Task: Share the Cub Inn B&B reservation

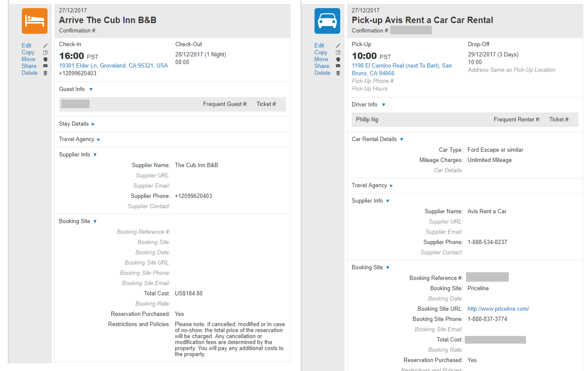Action: (x=29, y=66)
